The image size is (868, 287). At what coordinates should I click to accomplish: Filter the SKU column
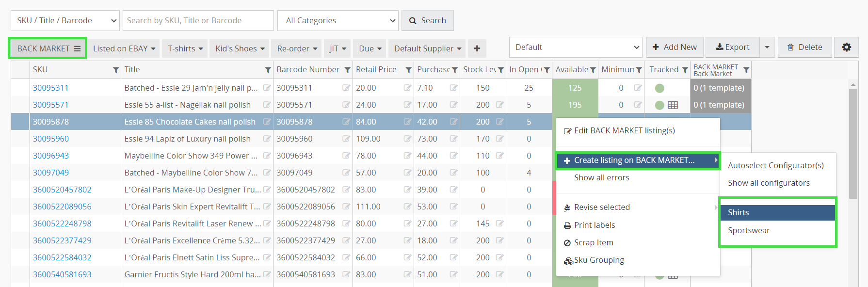[x=116, y=70]
